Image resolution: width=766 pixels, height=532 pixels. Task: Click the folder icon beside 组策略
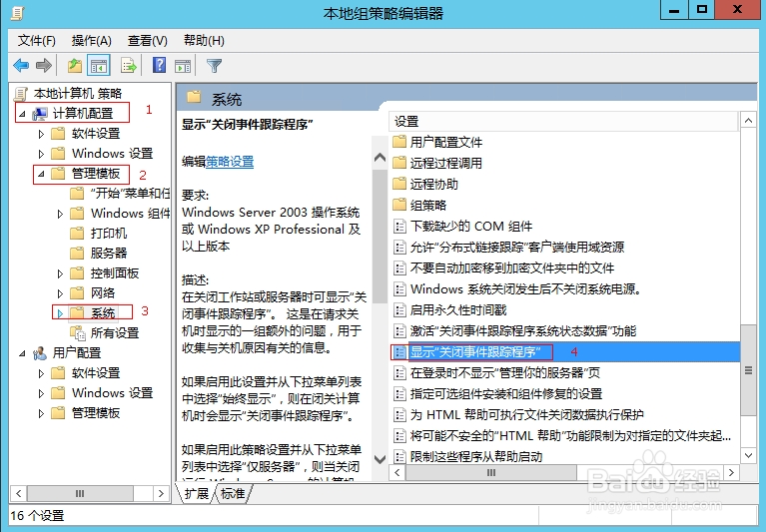(x=399, y=205)
